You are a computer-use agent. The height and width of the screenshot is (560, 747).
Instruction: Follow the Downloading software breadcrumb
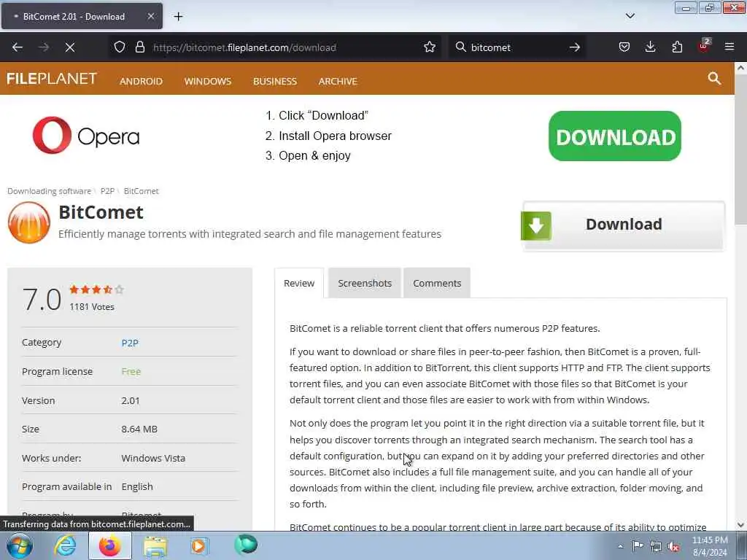pyautogui.click(x=49, y=191)
